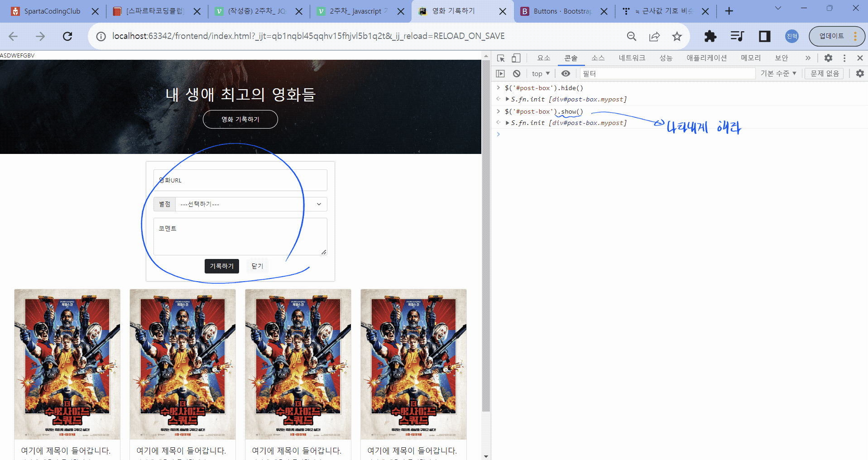Switch to the Sources DevTools tab
The height and width of the screenshot is (460, 868).
598,58
